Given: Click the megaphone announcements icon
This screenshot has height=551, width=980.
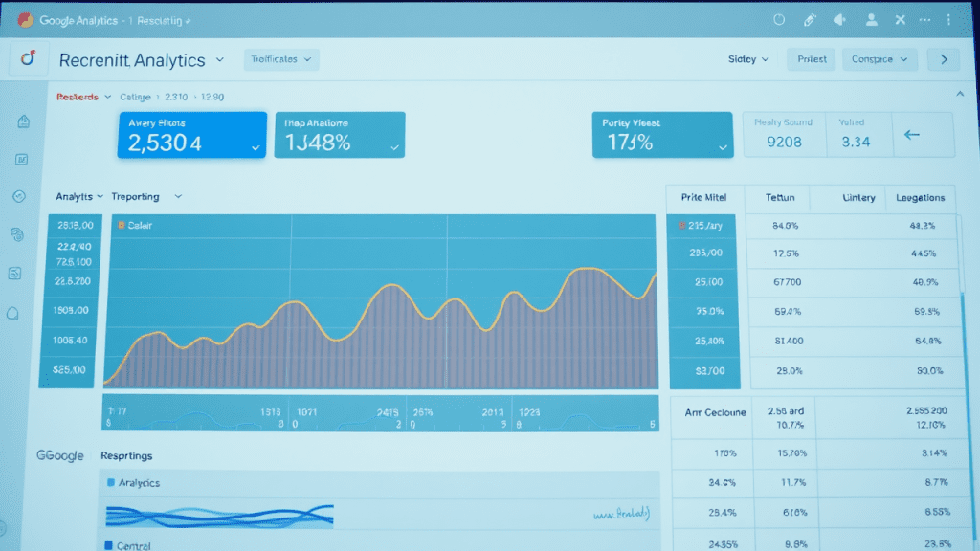Looking at the screenshot, I should pos(840,19).
